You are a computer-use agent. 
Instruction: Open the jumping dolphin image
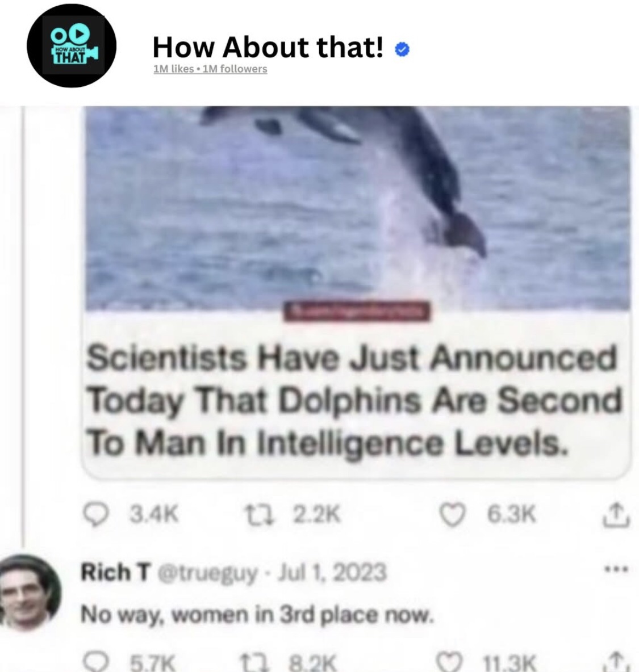click(x=358, y=207)
